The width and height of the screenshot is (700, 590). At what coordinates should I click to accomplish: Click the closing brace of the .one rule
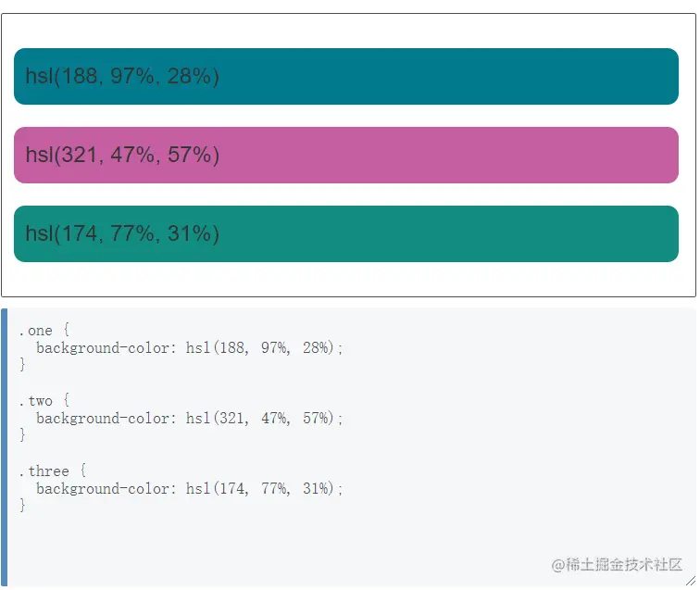[23, 365]
